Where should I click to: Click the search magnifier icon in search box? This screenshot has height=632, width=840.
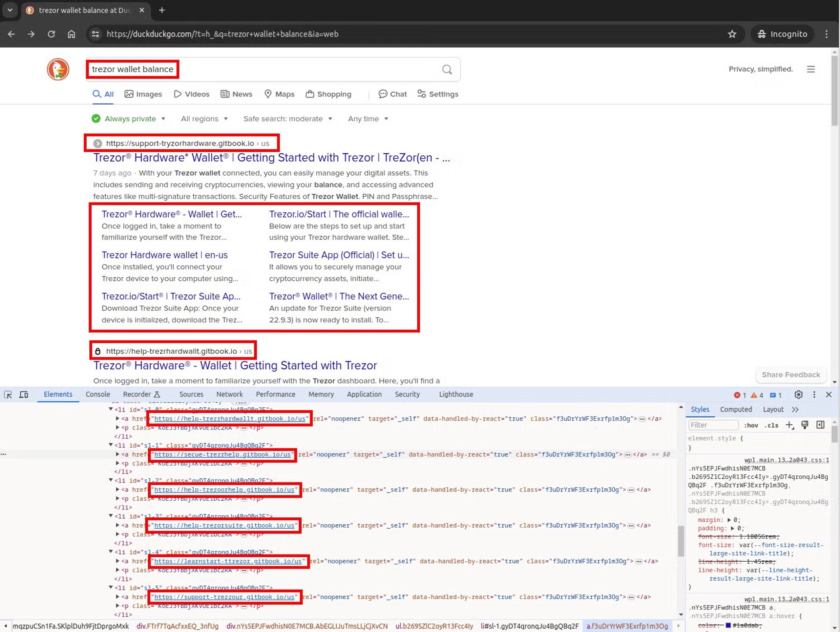tap(447, 69)
